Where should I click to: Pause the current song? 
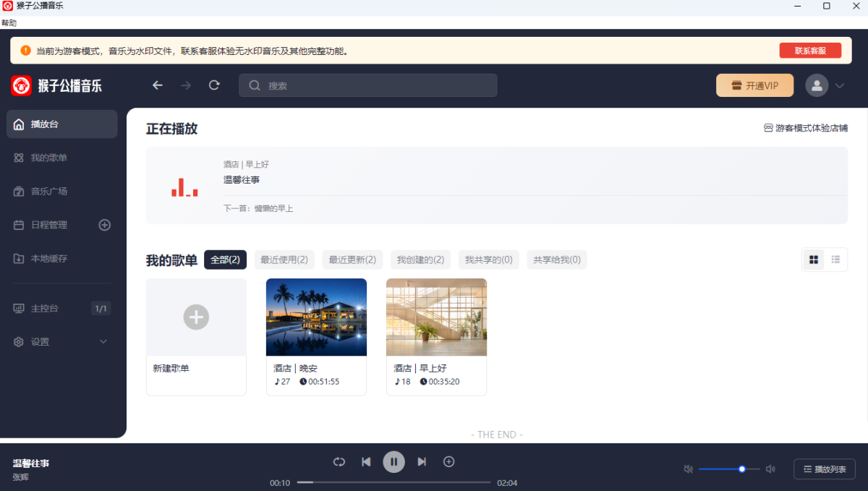pyautogui.click(x=394, y=461)
